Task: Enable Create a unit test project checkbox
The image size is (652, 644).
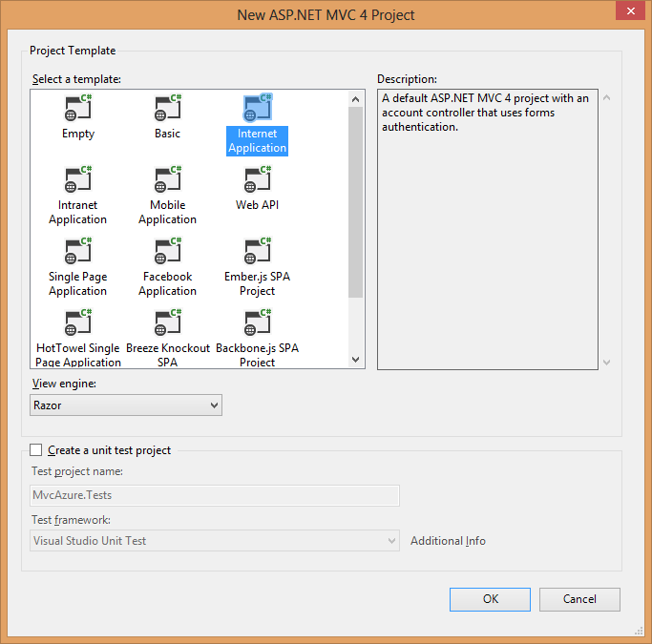Action: 36,450
